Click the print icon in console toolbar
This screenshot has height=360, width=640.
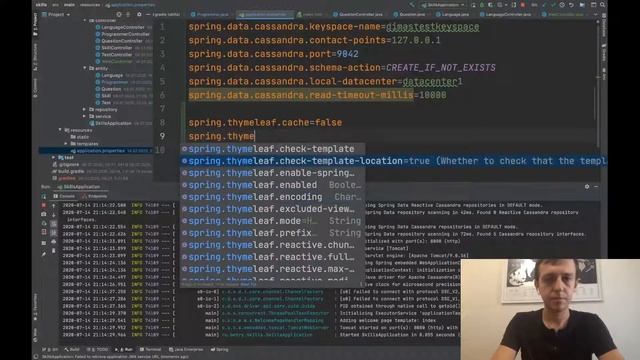click(53, 242)
